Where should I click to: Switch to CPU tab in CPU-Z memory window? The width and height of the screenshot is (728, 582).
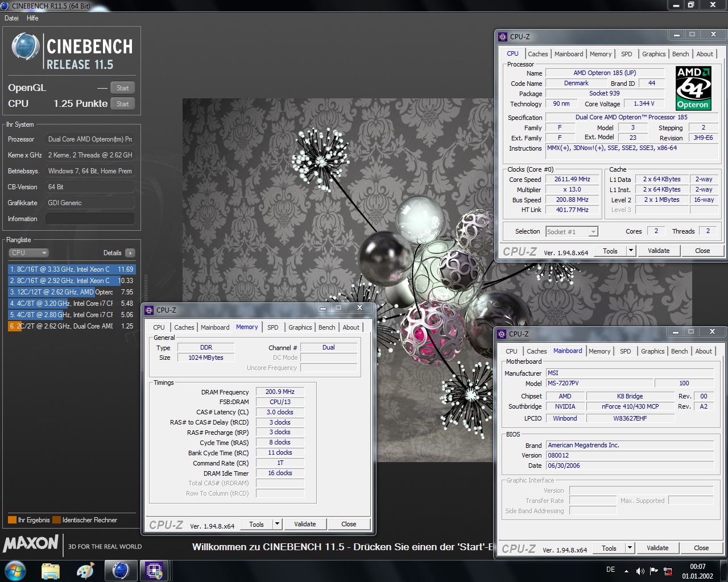click(x=159, y=327)
